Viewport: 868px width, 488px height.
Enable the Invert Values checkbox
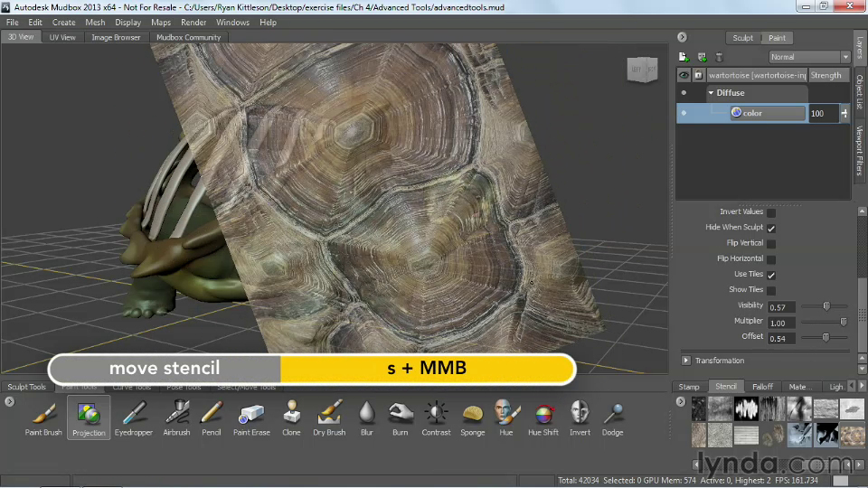(771, 211)
